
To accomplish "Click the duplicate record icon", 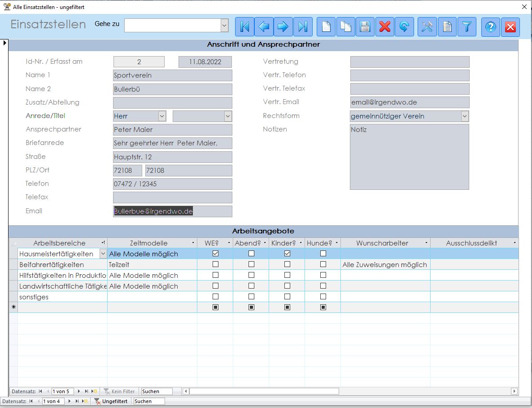I will tap(345, 27).
